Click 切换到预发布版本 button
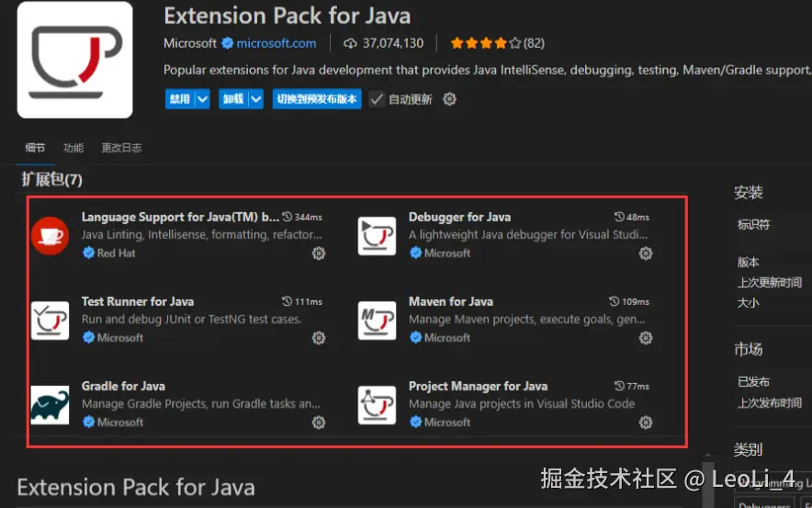The height and width of the screenshot is (508, 812). tap(317, 99)
